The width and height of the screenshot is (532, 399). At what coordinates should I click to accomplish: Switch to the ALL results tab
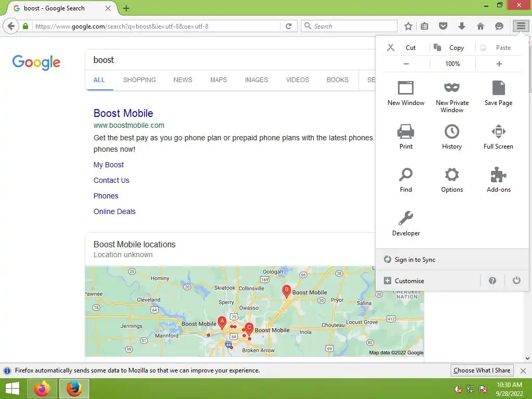(x=99, y=79)
